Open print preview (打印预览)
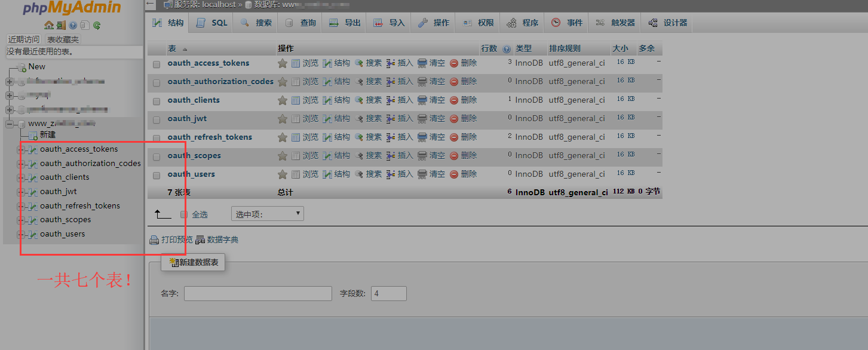Image resolution: width=868 pixels, height=350 pixels. 171,240
